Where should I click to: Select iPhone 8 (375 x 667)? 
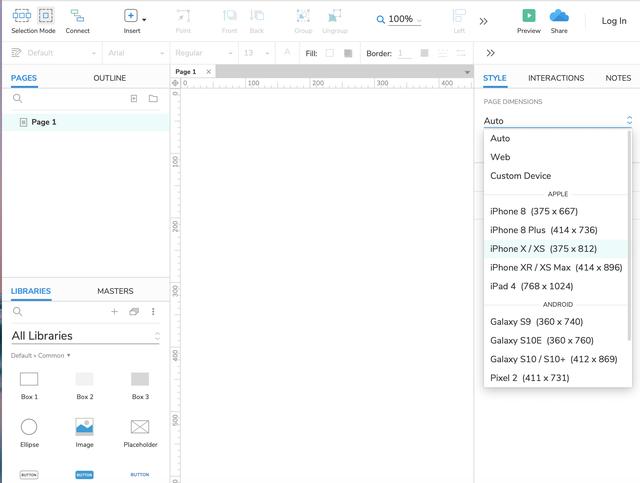[556, 211]
